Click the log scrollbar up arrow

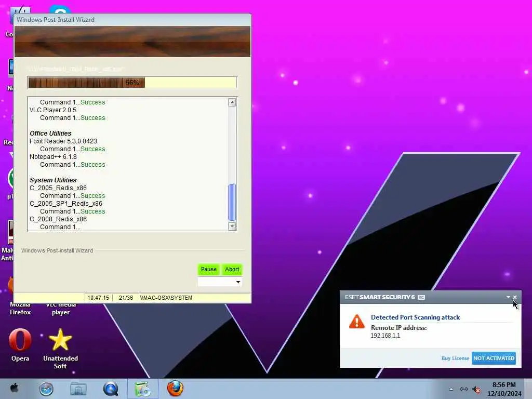232,102
